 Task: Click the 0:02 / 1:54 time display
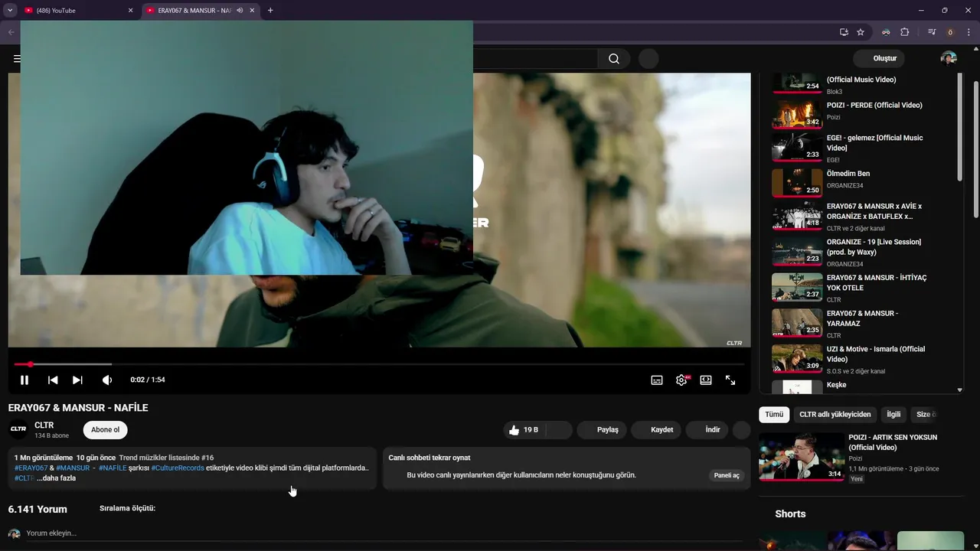[x=148, y=380]
